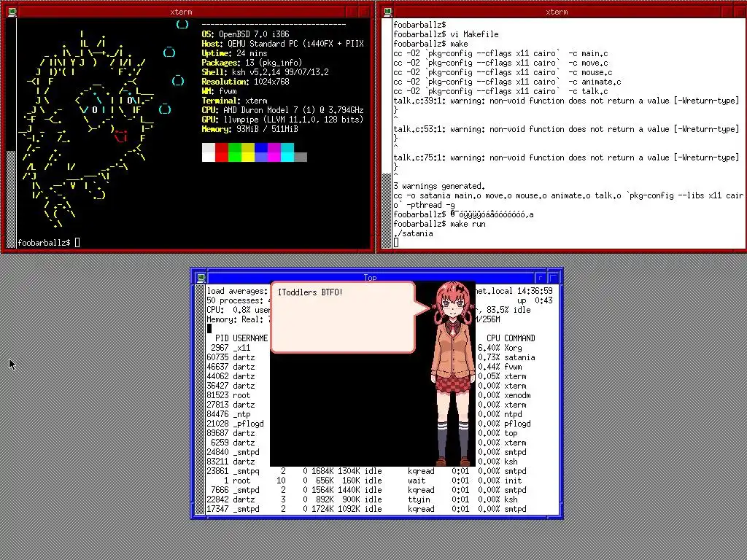Click the "talk.c:39:1: warning" line

[x=566, y=101]
